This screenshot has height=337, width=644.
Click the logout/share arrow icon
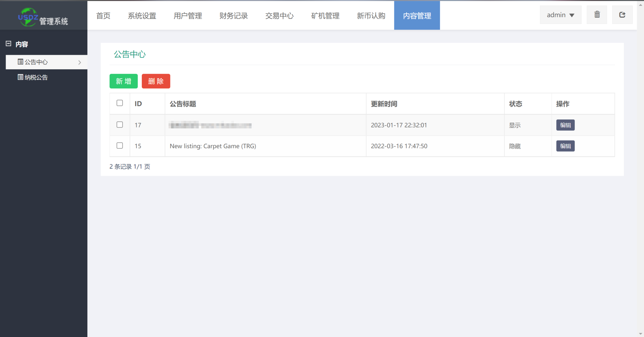[622, 15]
